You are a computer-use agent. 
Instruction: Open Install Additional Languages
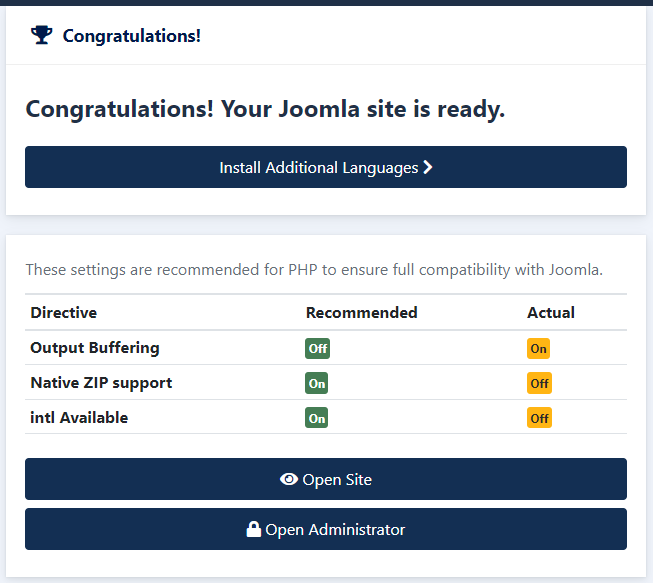pos(326,167)
